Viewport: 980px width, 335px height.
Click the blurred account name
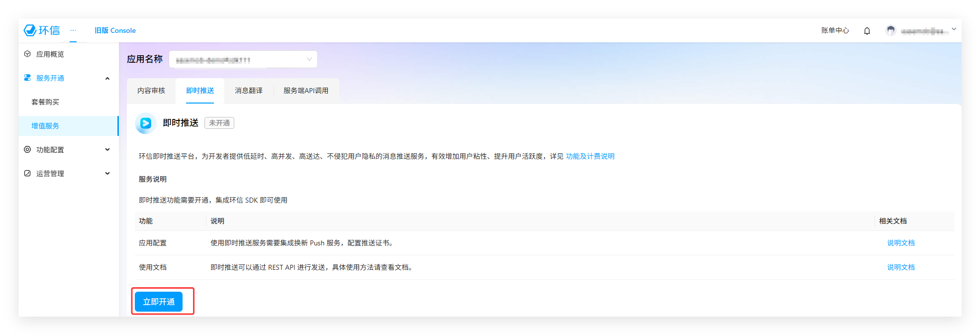[924, 31]
